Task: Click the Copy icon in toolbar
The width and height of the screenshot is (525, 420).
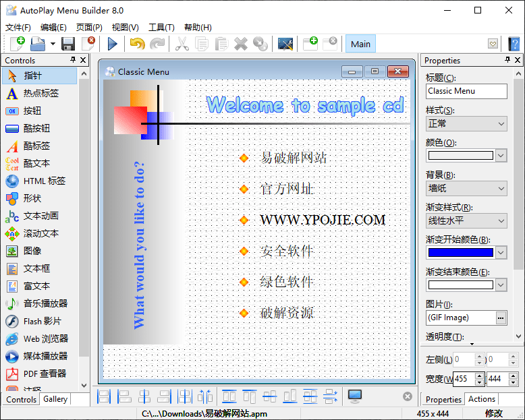Action: coord(202,44)
